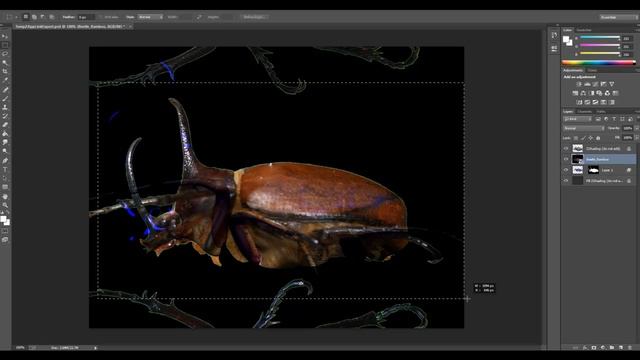Toggle the Anti-alias checkbox
The height and width of the screenshot is (360, 640).
coord(101,17)
